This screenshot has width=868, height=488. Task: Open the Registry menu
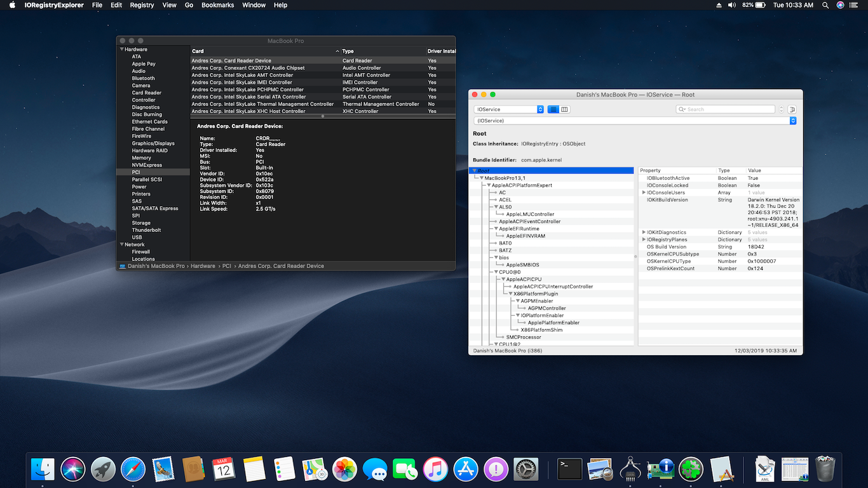(142, 5)
